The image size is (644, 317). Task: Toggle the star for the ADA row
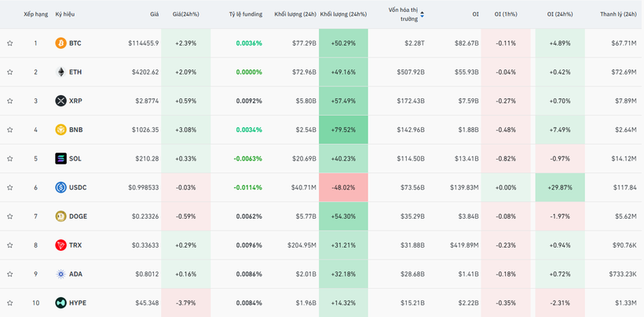(x=10, y=274)
